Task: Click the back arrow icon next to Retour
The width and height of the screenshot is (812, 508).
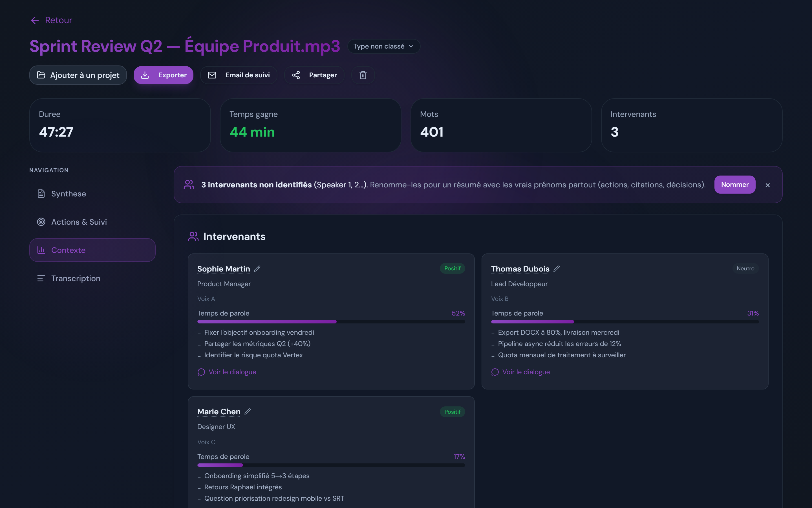Action: (x=35, y=21)
